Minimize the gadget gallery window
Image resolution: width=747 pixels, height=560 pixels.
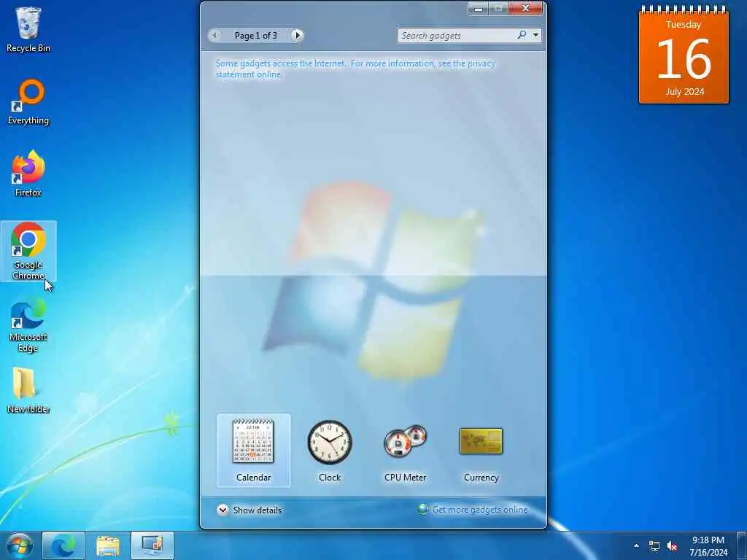click(x=479, y=9)
